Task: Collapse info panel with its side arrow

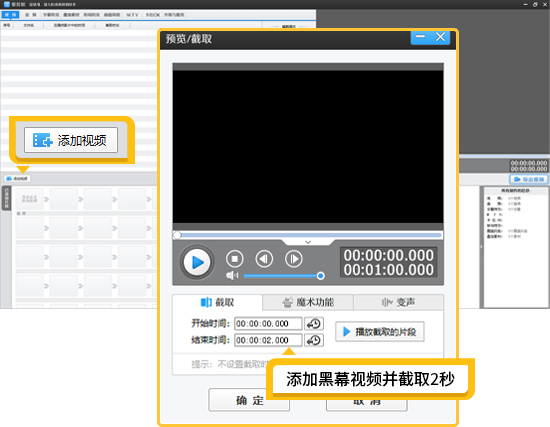Action: click(481, 247)
